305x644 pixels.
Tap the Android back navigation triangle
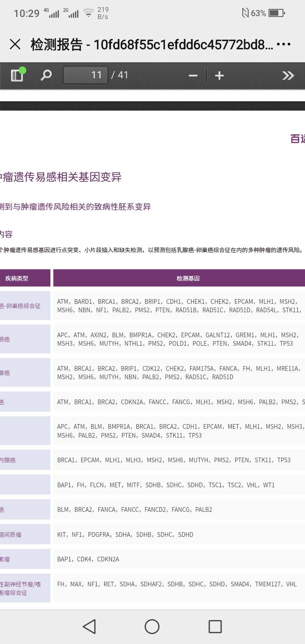click(x=89, y=626)
